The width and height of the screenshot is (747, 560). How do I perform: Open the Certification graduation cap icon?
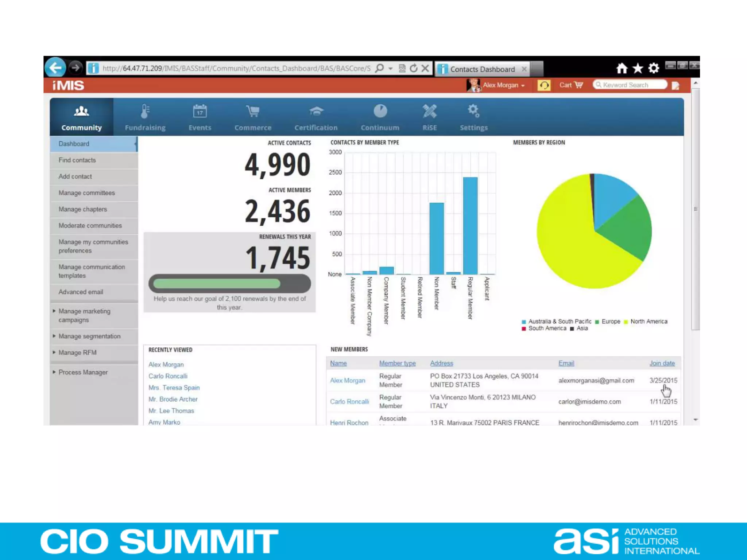coord(316,112)
